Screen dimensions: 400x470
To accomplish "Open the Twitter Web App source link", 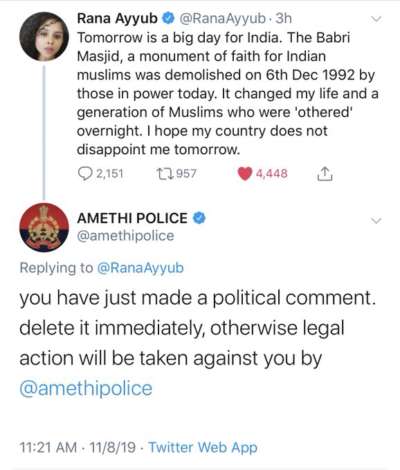I will [x=203, y=447].
